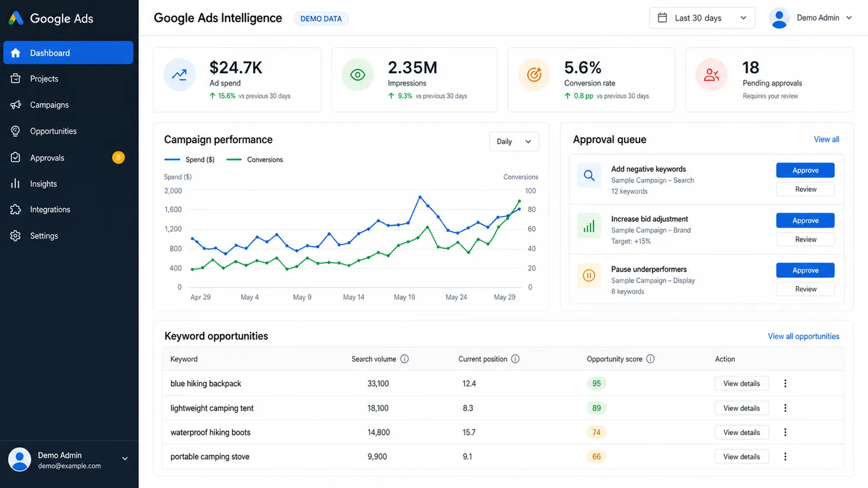This screenshot has height=488, width=868.
Task: Click View all in Approval queue
Action: click(x=826, y=139)
